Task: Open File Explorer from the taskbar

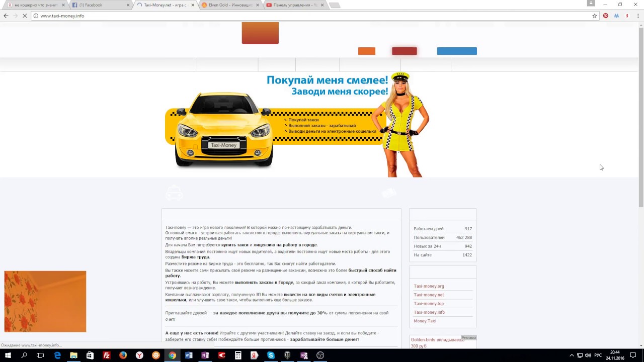Action: [x=73, y=355]
